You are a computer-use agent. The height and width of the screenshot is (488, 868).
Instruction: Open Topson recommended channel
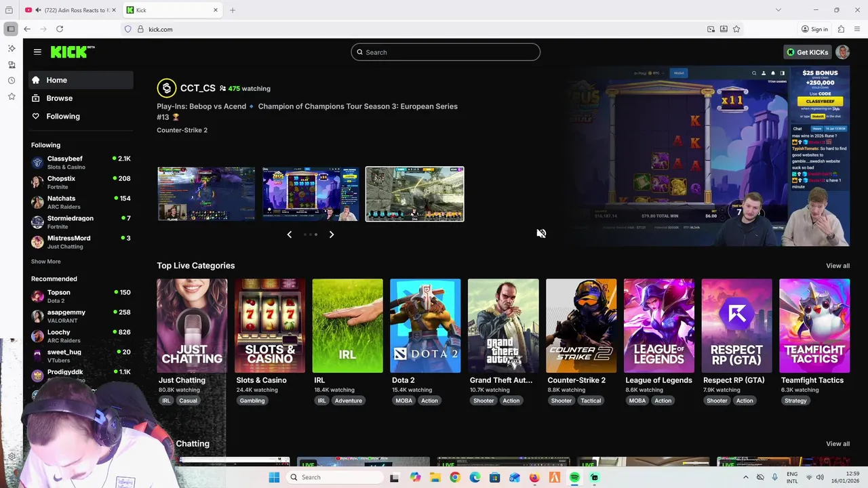pos(81,296)
